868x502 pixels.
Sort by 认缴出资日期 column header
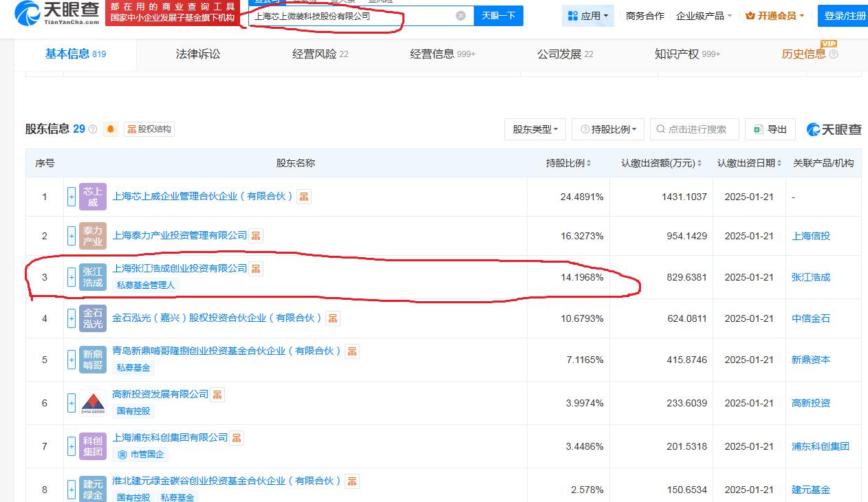pyautogui.click(x=749, y=163)
